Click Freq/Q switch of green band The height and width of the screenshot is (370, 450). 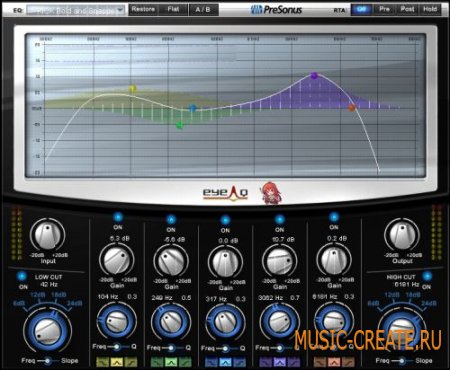171,348
